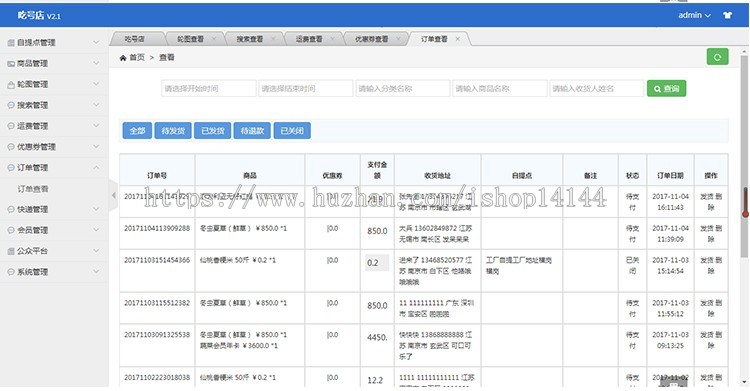
Task: Expand 会员管理 with its chevron
Action: point(96,230)
